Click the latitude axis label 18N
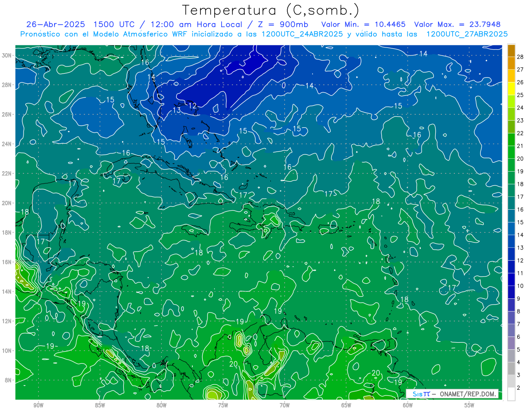Image resolution: width=532 pixels, height=411 pixels. (7, 232)
